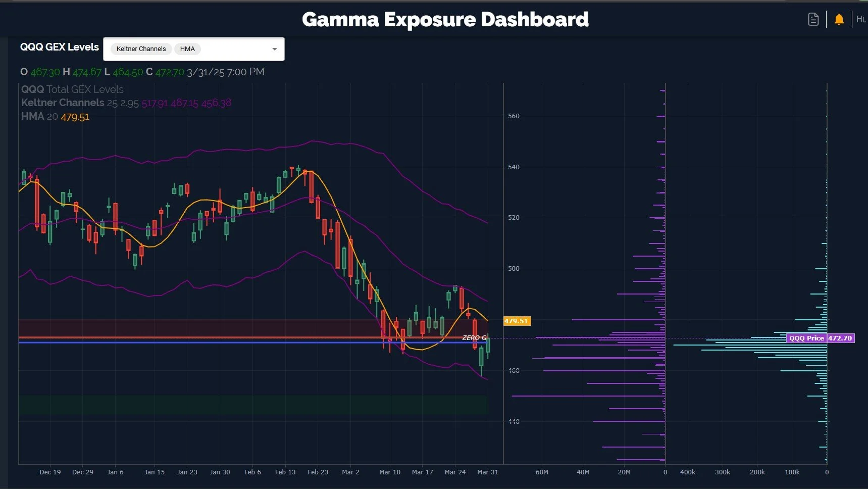
Task: Click the 60M GEX axis label
Action: click(x=542, y=472)
